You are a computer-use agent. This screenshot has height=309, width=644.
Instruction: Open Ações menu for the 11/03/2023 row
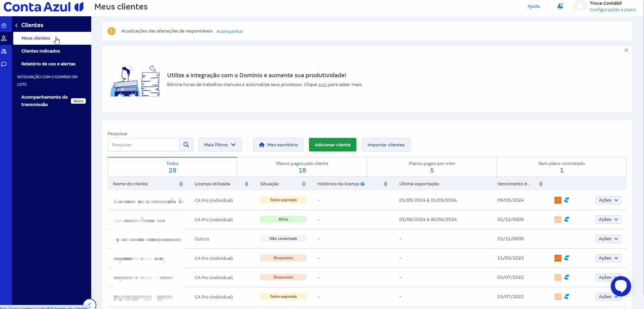tap(608, 258)
